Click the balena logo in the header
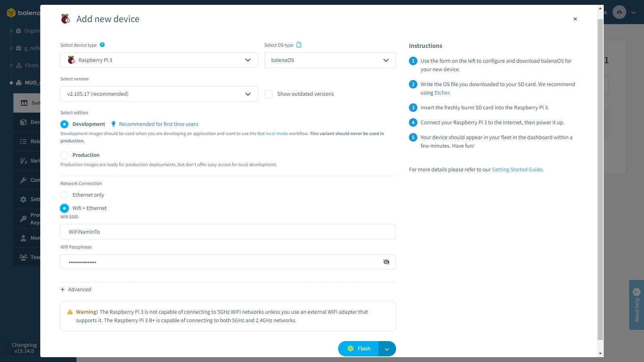Viewport: 644px width, 362px height. [23, 13]
